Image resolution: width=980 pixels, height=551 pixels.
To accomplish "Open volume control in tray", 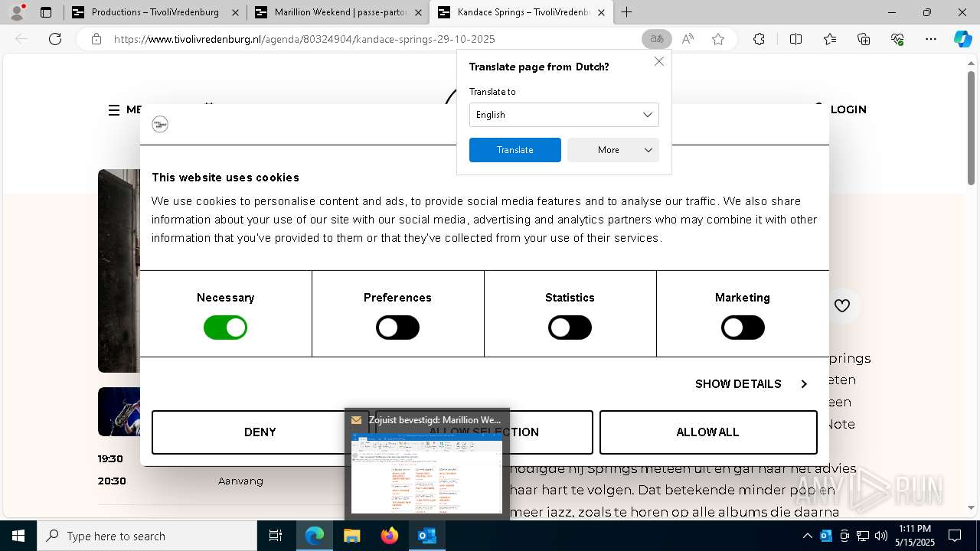I will [x=881, y=536].
